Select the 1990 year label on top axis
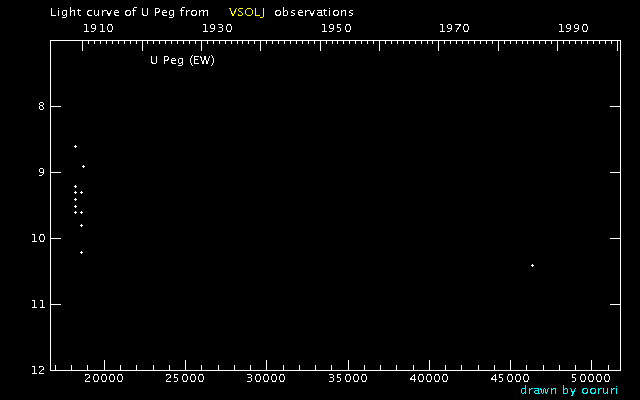Image resolution: width=640 pixels, height=400 pixels. (x=574, y=29)
